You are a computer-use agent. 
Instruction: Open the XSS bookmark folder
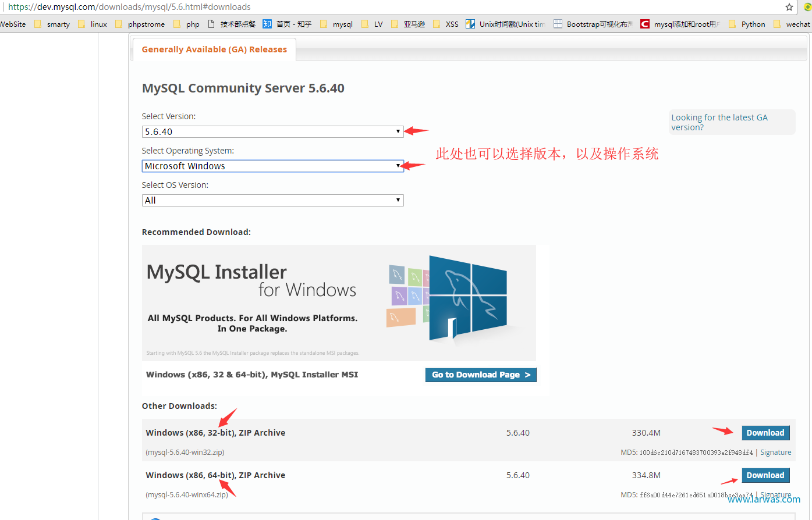[x=446, y=24]
